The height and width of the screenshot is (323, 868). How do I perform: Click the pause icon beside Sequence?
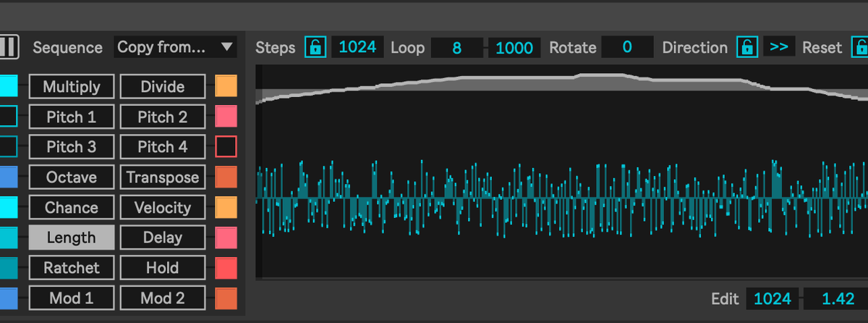pyautogui.click(x=8, y=47)
